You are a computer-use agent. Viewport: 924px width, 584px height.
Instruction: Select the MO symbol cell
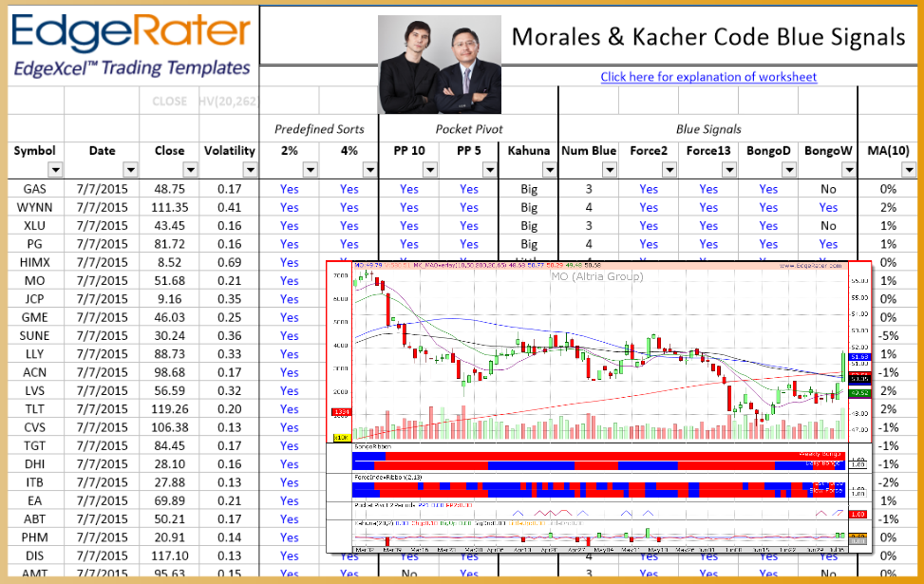[x=35, y=280]
